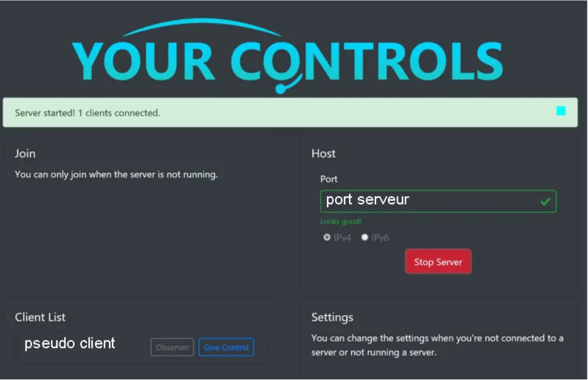Screen dimensions: 588x380
Task: Click the Client List heading
Action: [40, 318]
